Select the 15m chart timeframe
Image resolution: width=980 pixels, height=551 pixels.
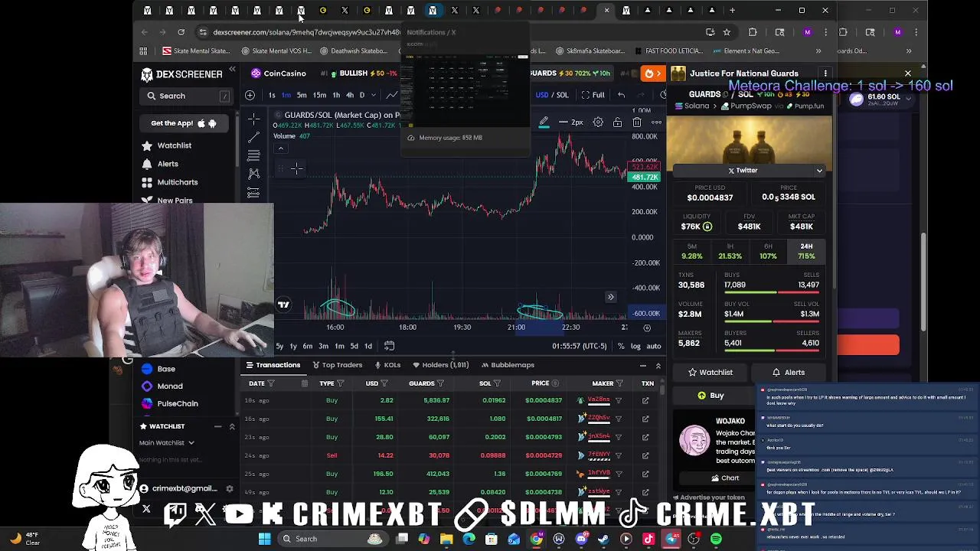coord(319,95)
